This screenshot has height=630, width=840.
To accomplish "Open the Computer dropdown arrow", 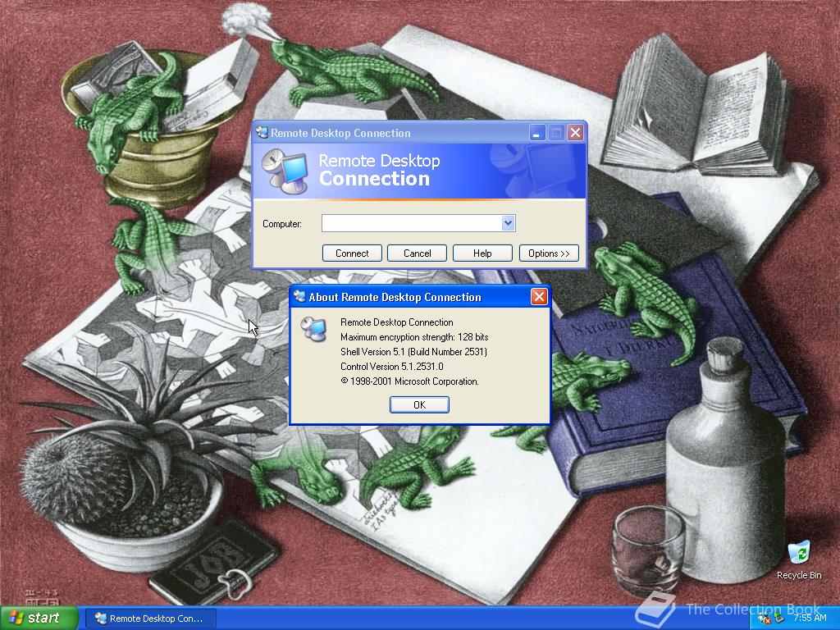I will [508, 223].
